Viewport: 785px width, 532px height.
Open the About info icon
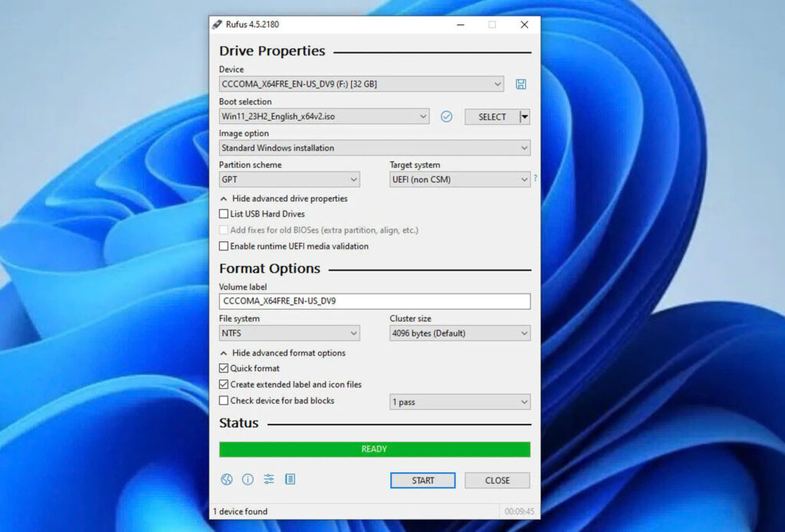coord(248,480)
